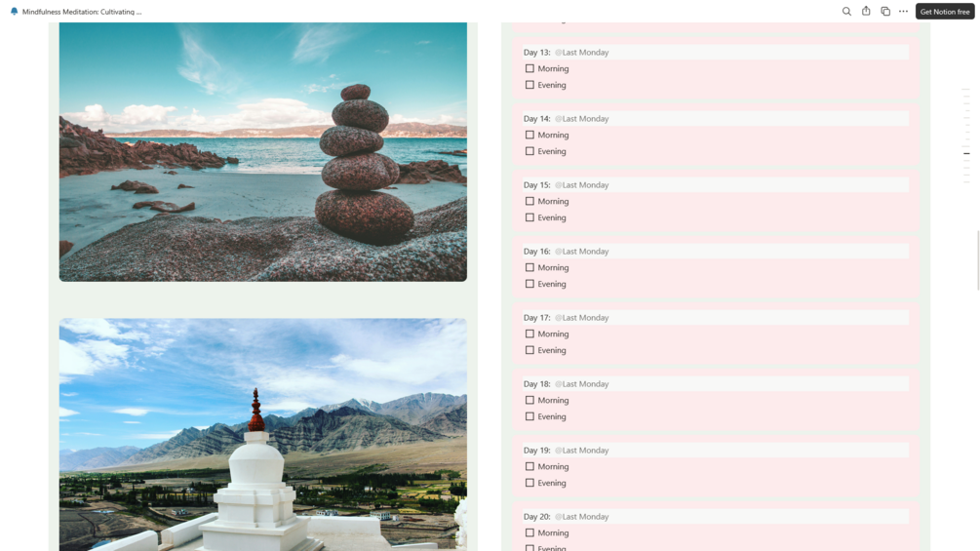Click the duplicate page icon
This screenshot has width=980, height=551.
pos(885,12)
